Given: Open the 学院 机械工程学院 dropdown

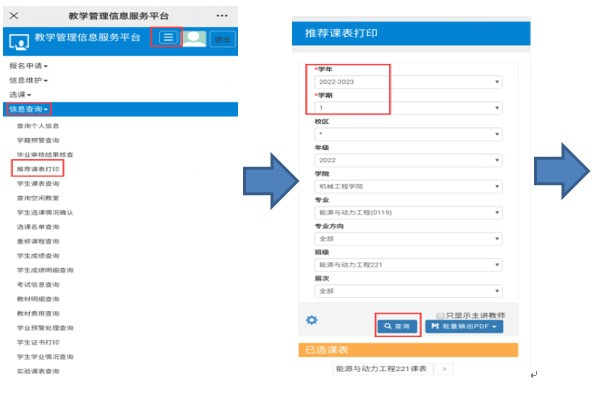Looking at the screenshot, I should click(x=408, y=186).
